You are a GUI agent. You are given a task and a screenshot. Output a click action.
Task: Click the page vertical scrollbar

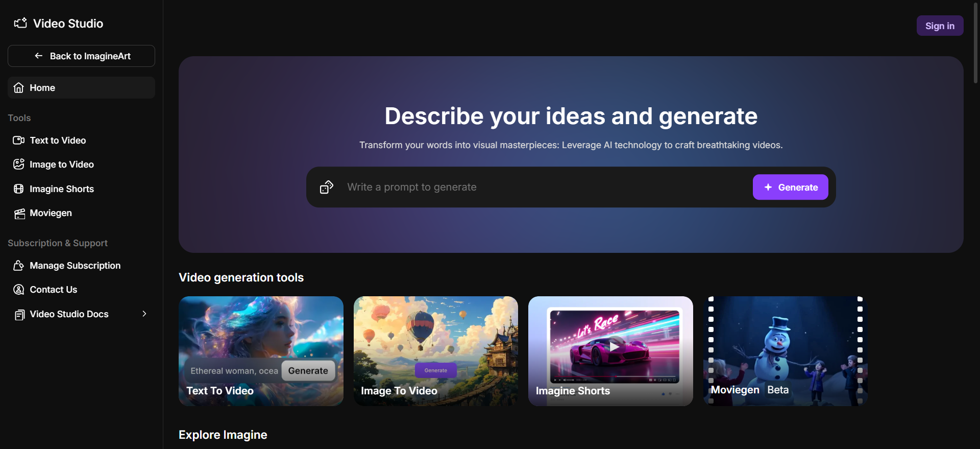975,43
